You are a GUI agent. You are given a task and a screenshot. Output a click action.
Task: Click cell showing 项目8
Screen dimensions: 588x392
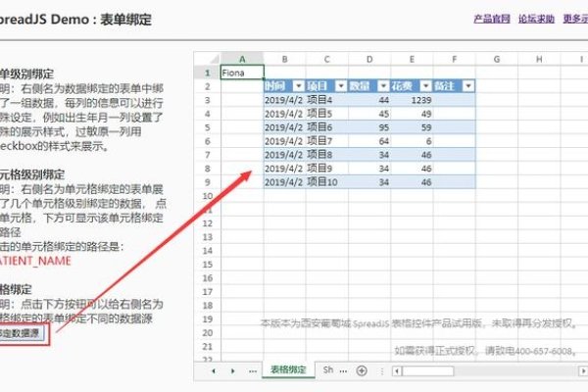[x=327, y=155]
